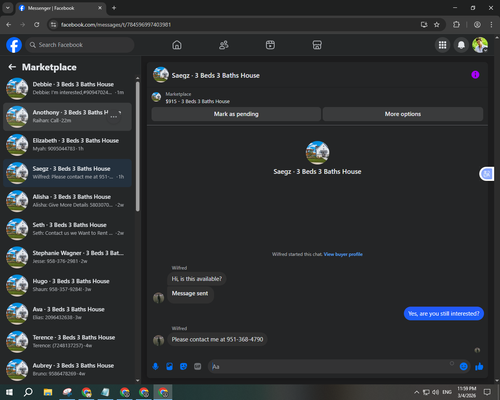
Task: Open File Explorer from the taskbar
Action: [48, 392]
